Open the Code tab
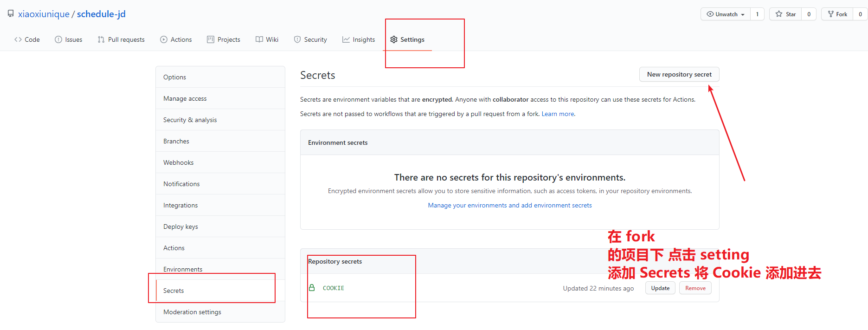The image size is (868, 330). (27, 39)
